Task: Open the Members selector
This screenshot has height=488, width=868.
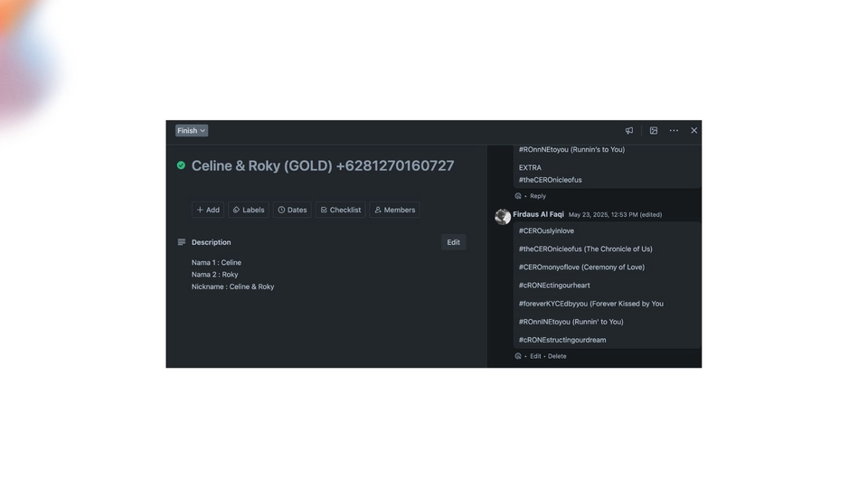Action: pos(394,210)
